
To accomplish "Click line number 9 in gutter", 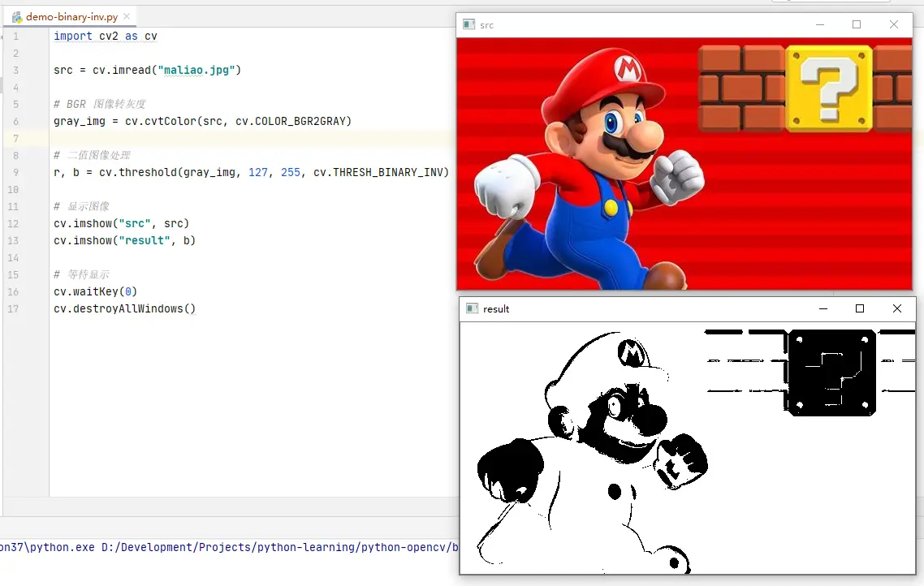I will pos(16,173).
